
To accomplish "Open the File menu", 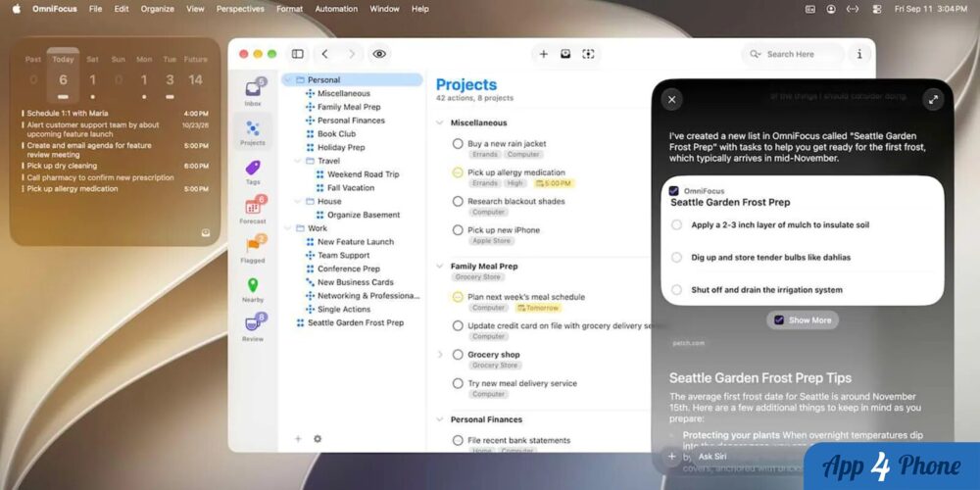I will tap(95, 9).
